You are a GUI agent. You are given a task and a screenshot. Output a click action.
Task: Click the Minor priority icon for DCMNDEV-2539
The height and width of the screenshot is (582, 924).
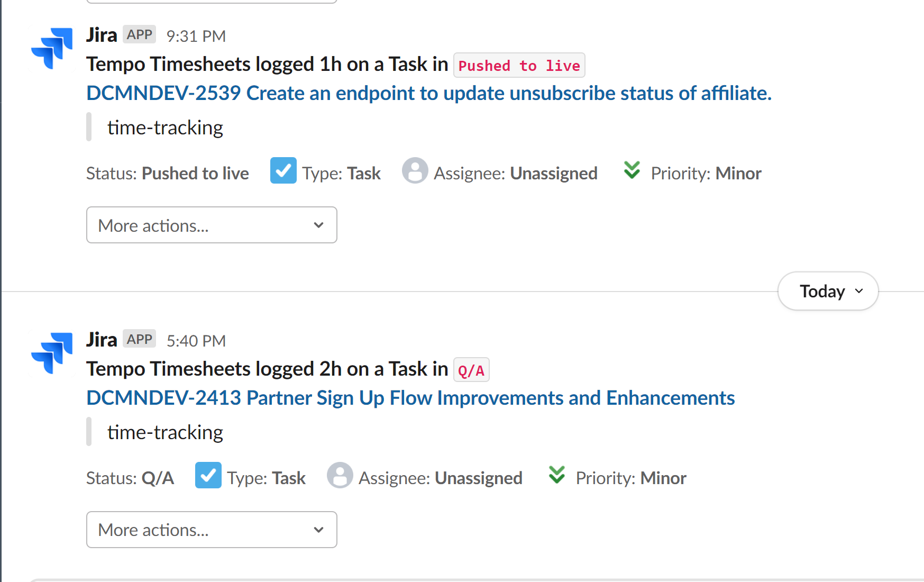point(632,170)
